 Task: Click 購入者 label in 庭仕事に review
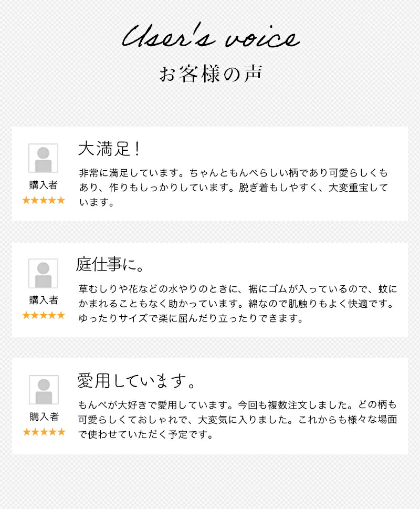pos(44,300)
